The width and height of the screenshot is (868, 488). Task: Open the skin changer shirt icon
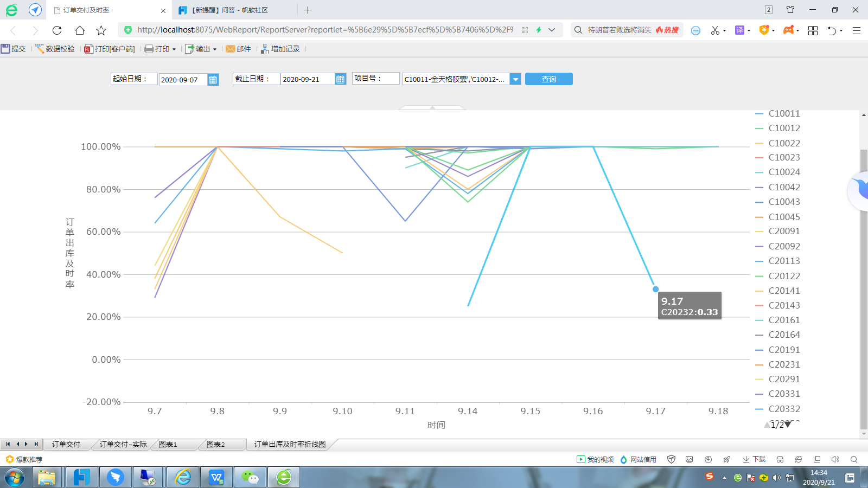[x=790, y=10]
